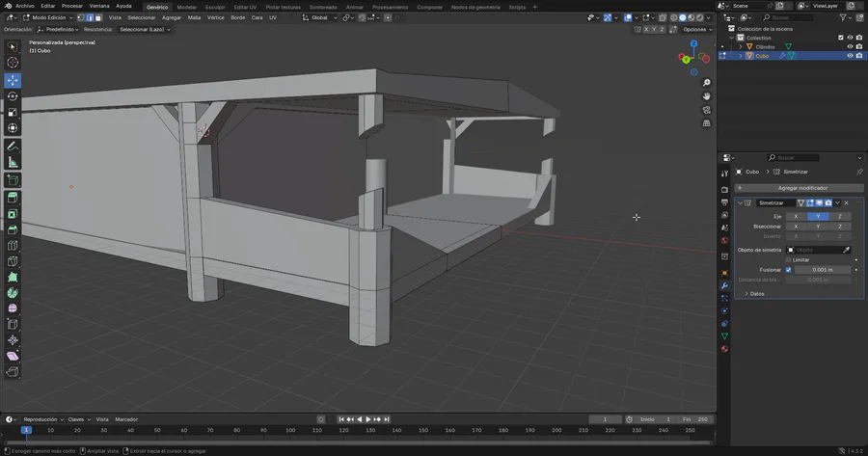Viewport: 868px width, 456px height.
Task: Select the X axis button for Eje
Action: click(795, 216)
